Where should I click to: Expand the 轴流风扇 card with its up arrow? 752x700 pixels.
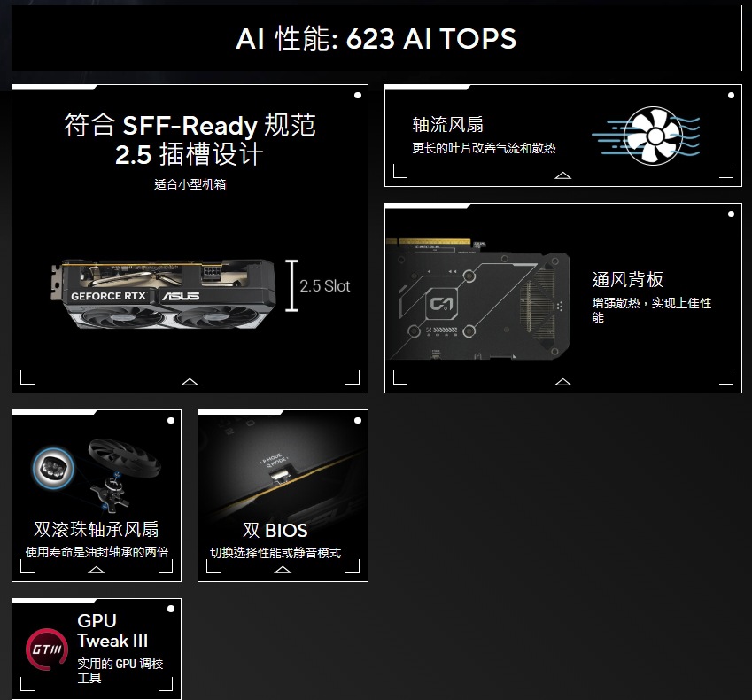tap(562, 175)
